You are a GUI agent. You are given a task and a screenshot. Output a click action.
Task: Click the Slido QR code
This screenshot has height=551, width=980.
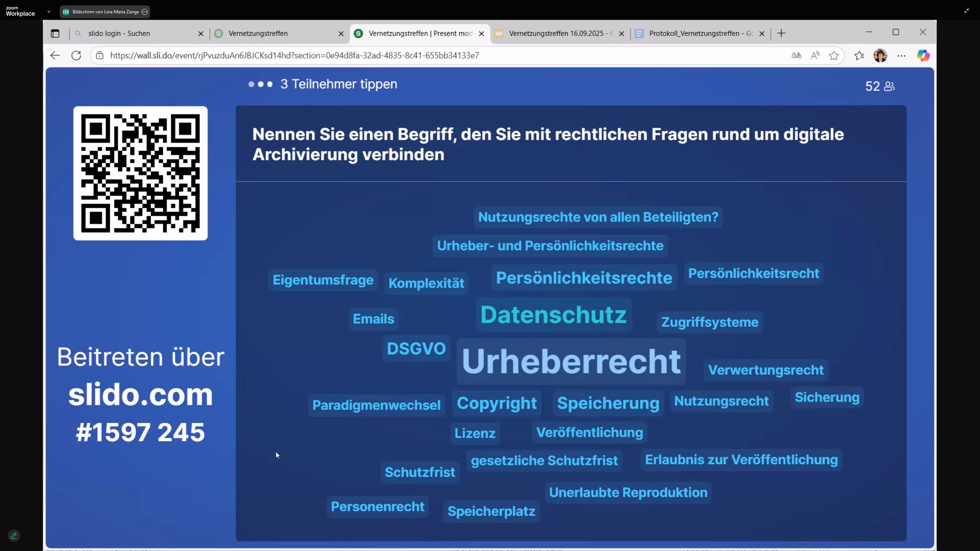click(140, 173)
